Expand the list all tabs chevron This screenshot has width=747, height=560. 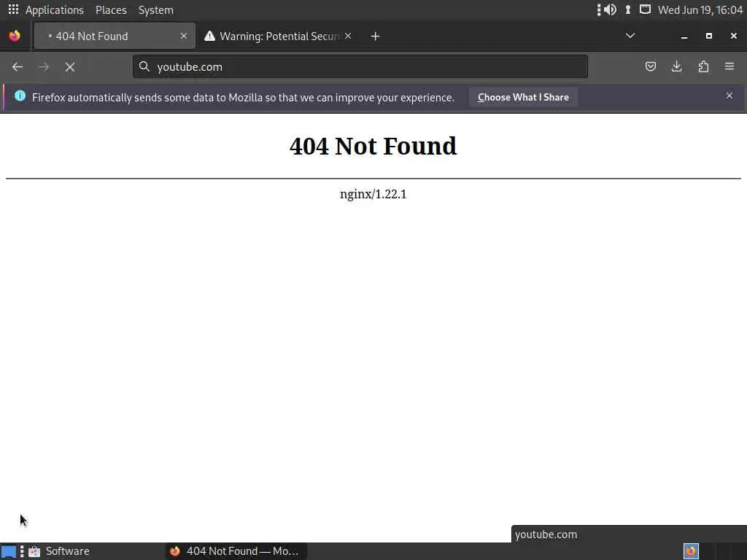(x=630, y=36)
